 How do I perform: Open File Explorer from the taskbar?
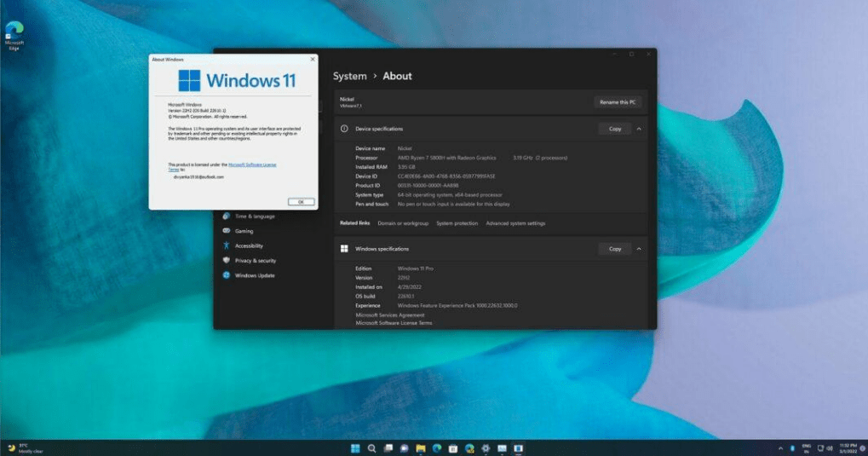[x=420, y=447]
